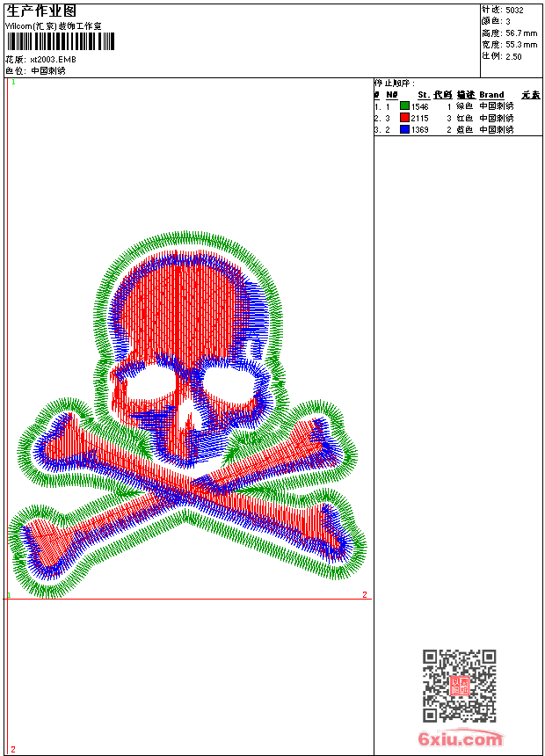Click the scale value '2.50'
Viewport: 545px width, 756px height.
point(513,56)
